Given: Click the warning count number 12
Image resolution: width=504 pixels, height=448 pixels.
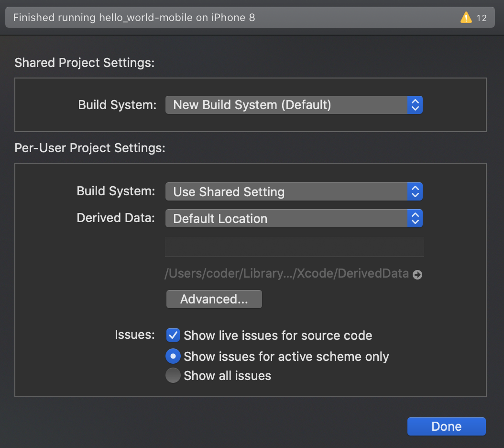Looking at the screenshot, I should (481, 18).
